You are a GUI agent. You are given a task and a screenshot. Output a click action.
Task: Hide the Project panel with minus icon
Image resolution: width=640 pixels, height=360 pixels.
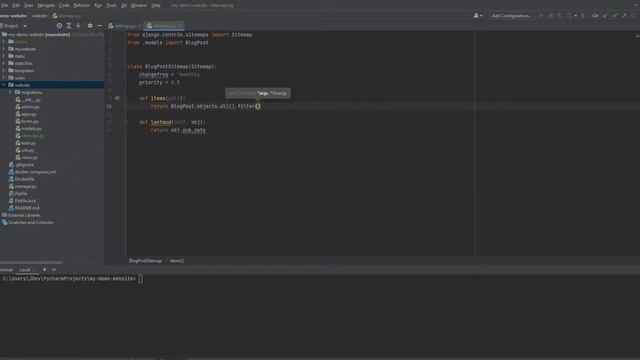pos(100,26)
